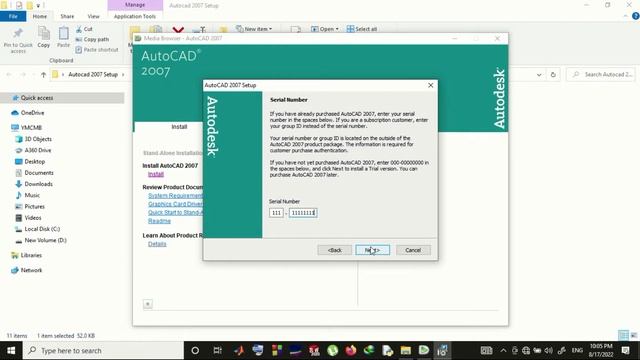
Task: Click Paste shortcut in Clipboard group
Action: click(97, 49)
